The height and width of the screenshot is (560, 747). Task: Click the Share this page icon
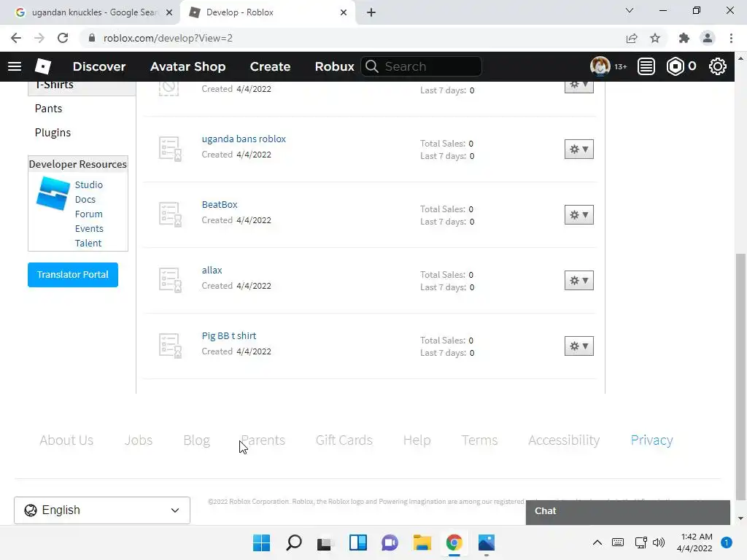click(632, 38)
